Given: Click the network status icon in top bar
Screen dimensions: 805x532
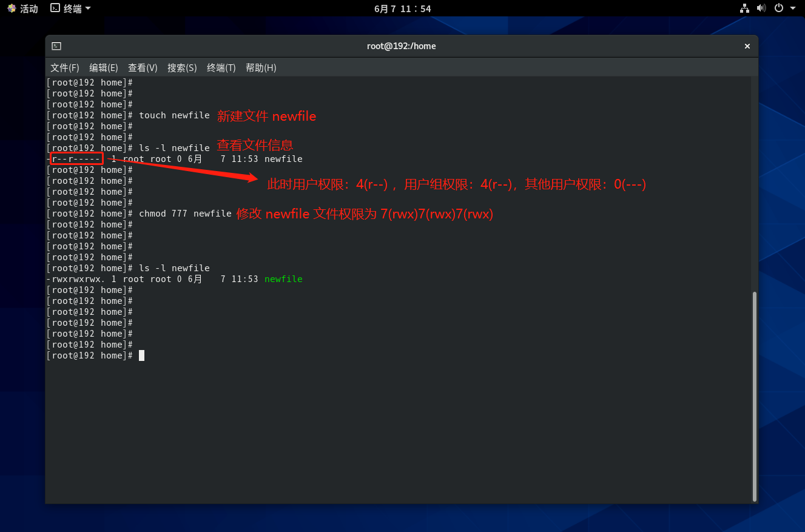Looking at the screenshot, I should 744,8.
